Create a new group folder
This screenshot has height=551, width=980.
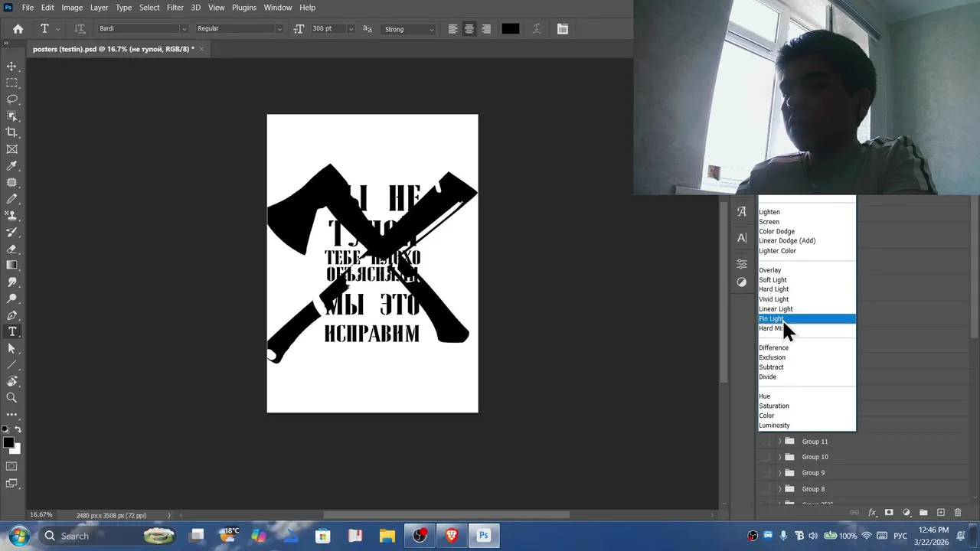click(x=923, y=513)
